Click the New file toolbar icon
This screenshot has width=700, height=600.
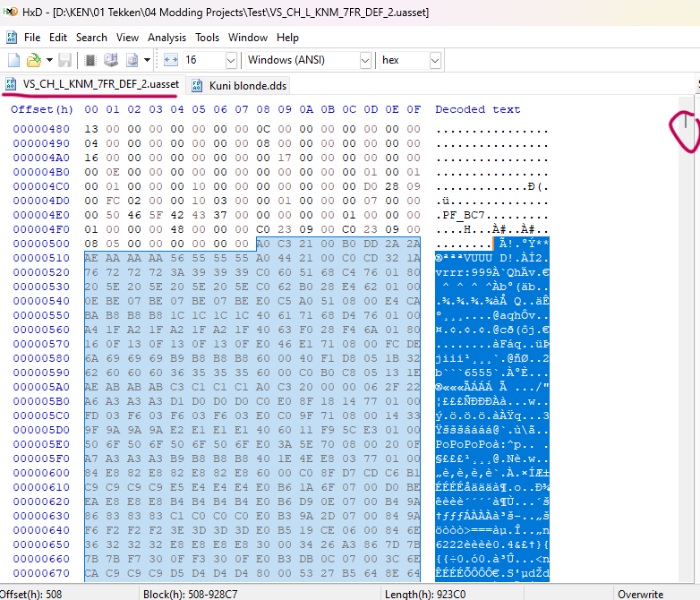point(14,60)
